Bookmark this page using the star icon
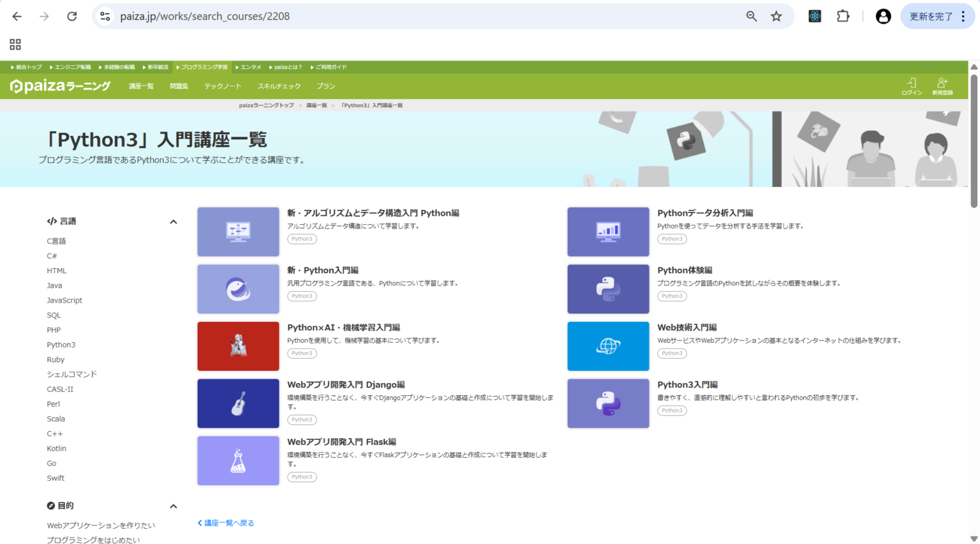Image resolution: width=980 pixels, height=544 pixels. (x=776, y=16)
